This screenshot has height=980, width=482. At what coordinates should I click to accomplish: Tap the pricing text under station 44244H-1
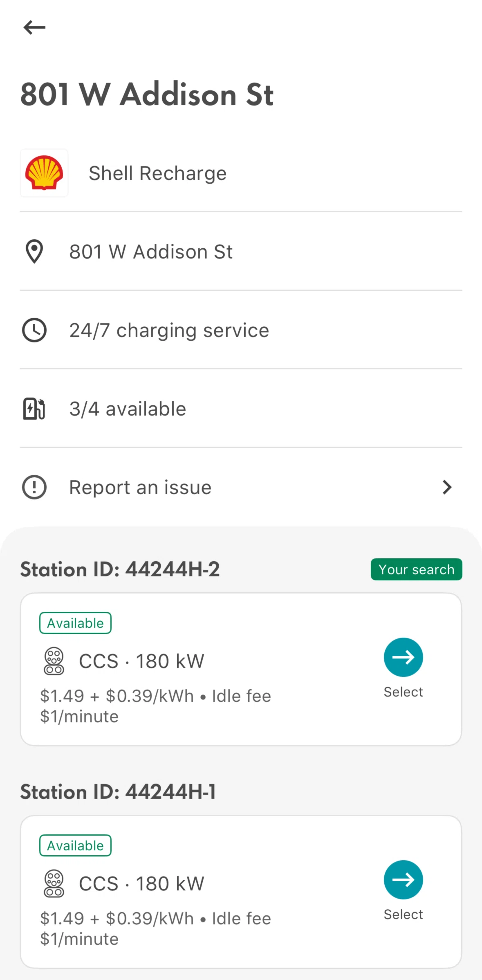click(155, 928)
